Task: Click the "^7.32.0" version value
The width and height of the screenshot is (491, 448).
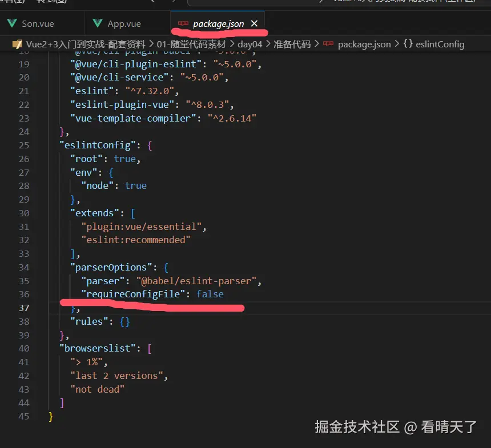Action: point(150,91)
